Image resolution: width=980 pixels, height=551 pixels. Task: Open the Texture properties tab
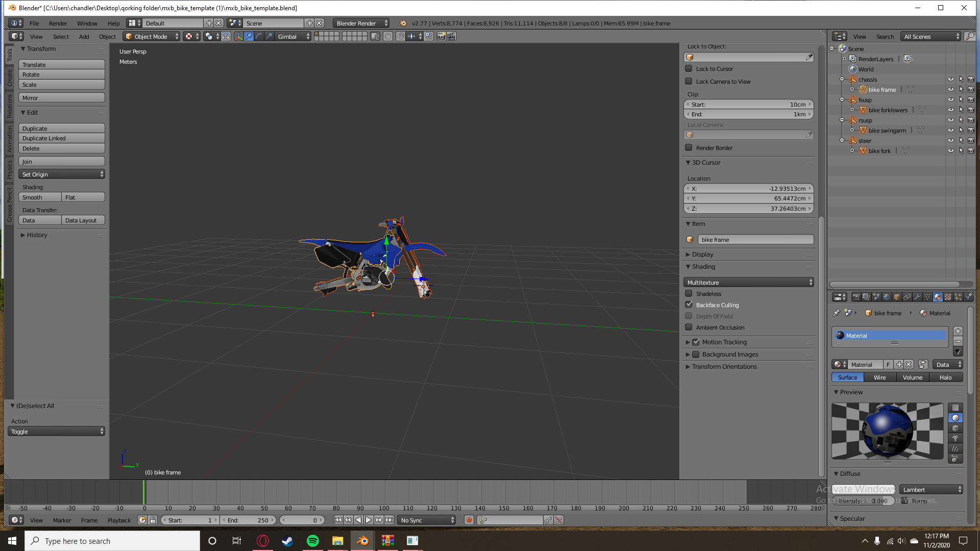point(948,297)
